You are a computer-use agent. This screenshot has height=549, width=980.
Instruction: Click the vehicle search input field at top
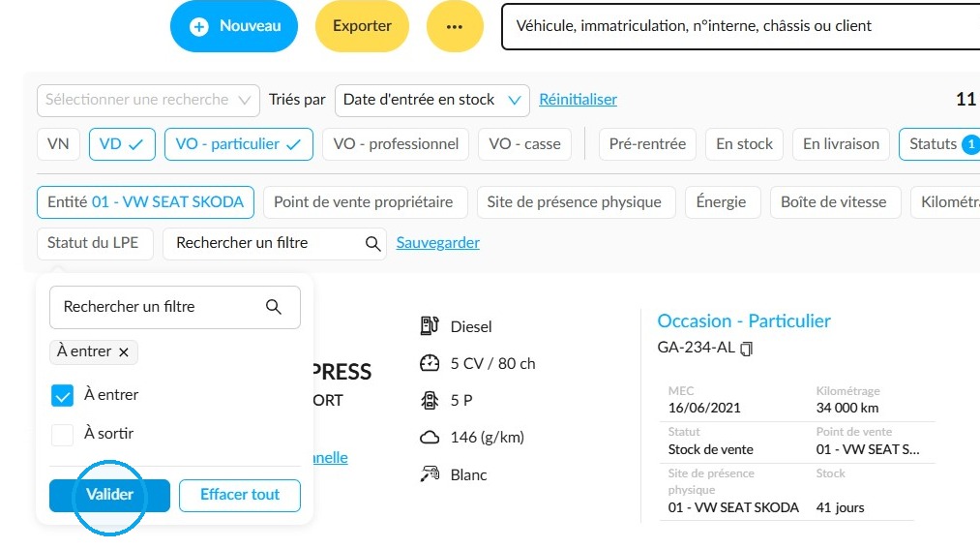[741, 26]
